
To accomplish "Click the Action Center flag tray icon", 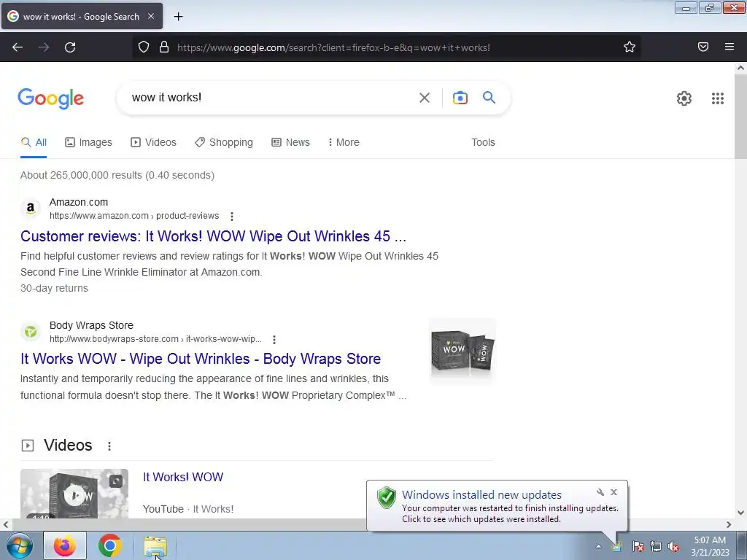I will tap(638, 546).
